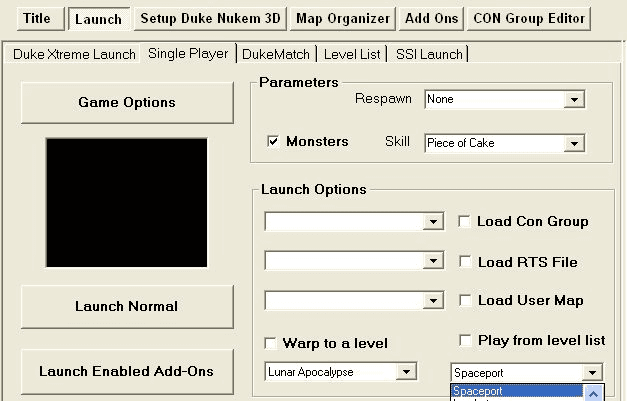Open the Skill dropdown arrow

tap(574, 144)
